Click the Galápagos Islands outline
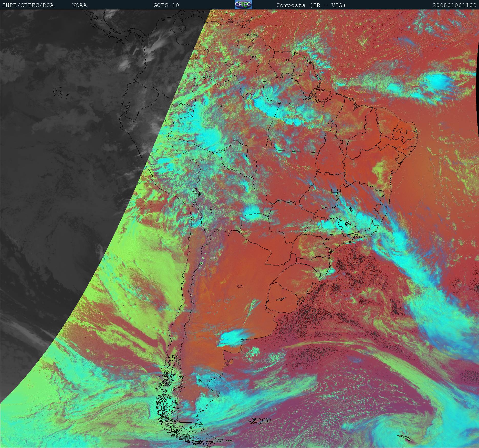 [x=59, y=93]
